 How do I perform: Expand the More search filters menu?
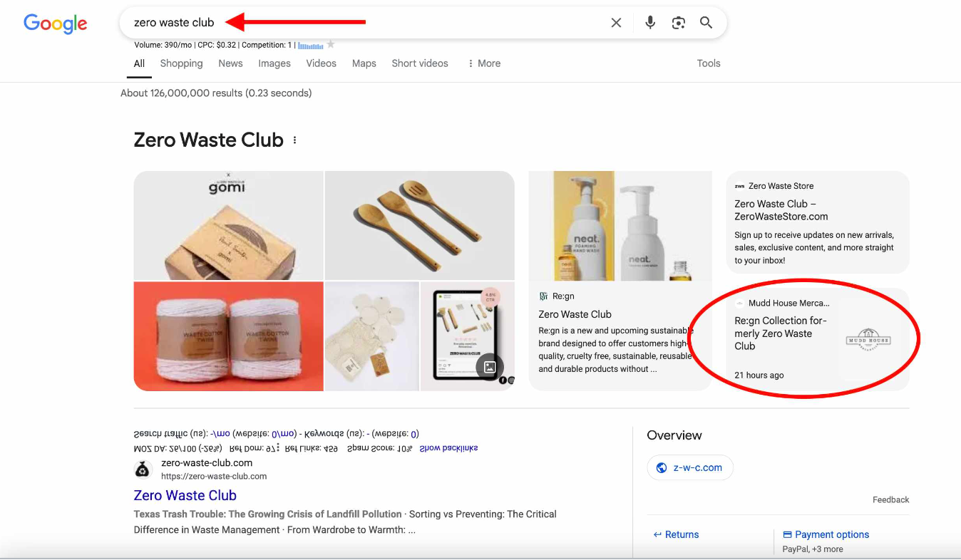click(484, 63)
